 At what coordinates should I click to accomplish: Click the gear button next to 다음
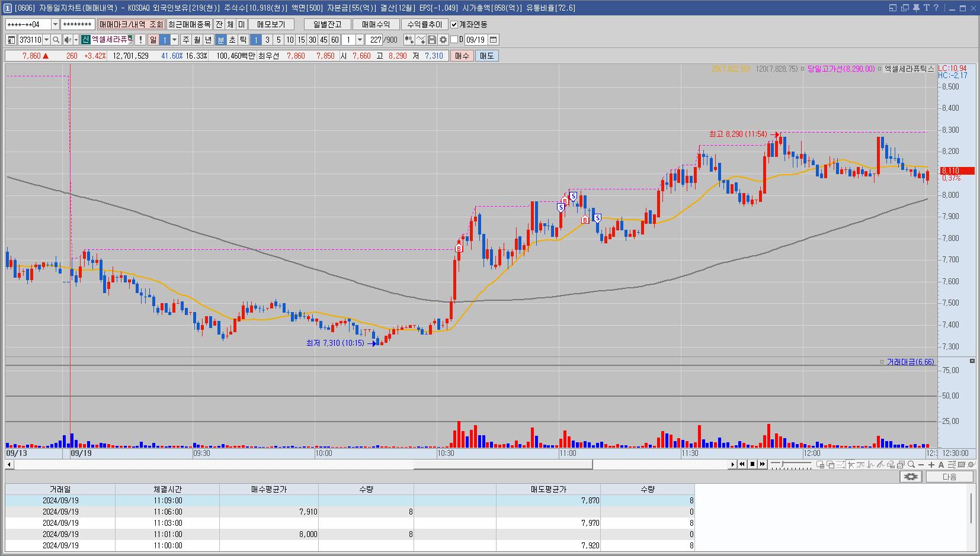pos(911,477)
